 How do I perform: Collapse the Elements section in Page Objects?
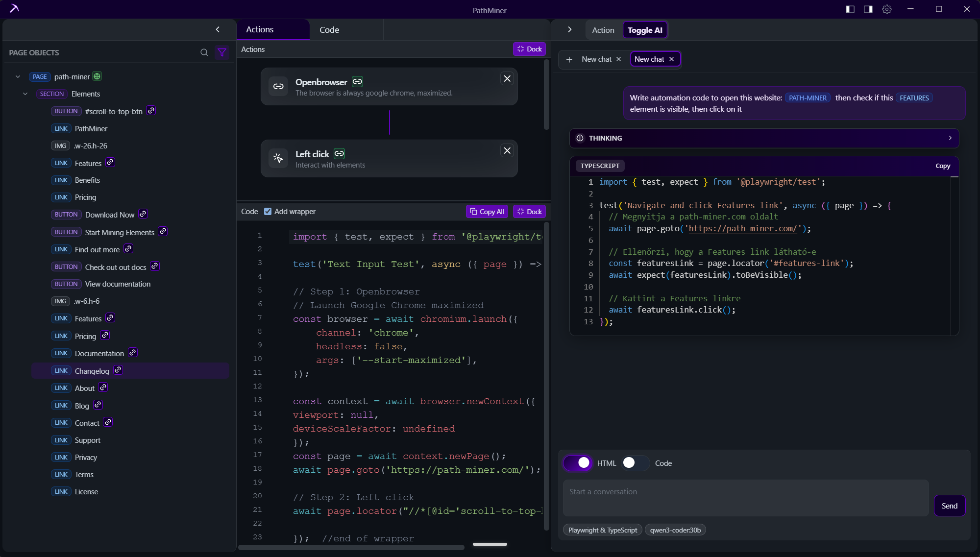pos(25,94)
